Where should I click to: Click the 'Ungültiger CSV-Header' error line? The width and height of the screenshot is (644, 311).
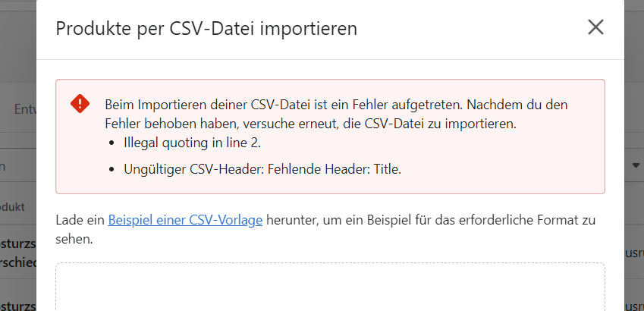pos(262,169)
